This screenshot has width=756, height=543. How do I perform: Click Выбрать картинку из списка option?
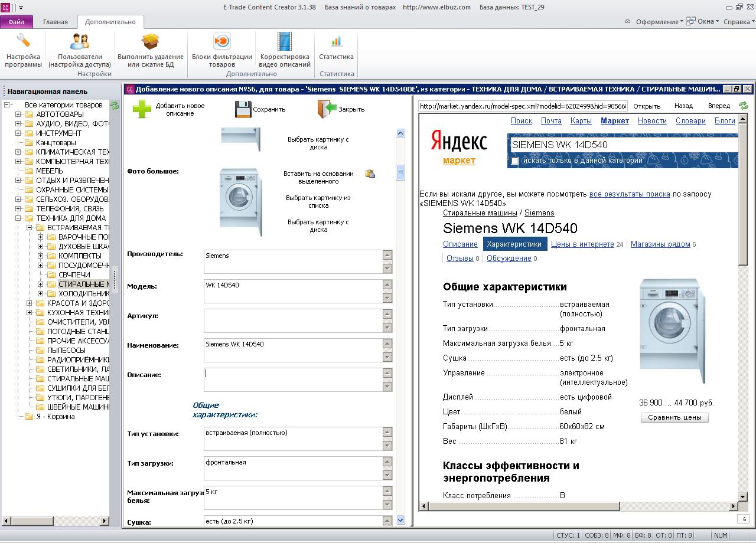pyautogui.click(x=318, y=202)
